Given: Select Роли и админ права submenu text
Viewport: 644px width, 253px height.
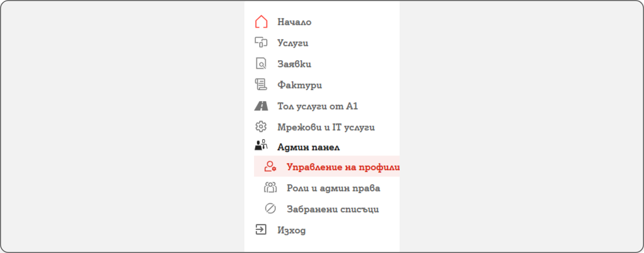Looking at the screenshot, I should 333,188.
